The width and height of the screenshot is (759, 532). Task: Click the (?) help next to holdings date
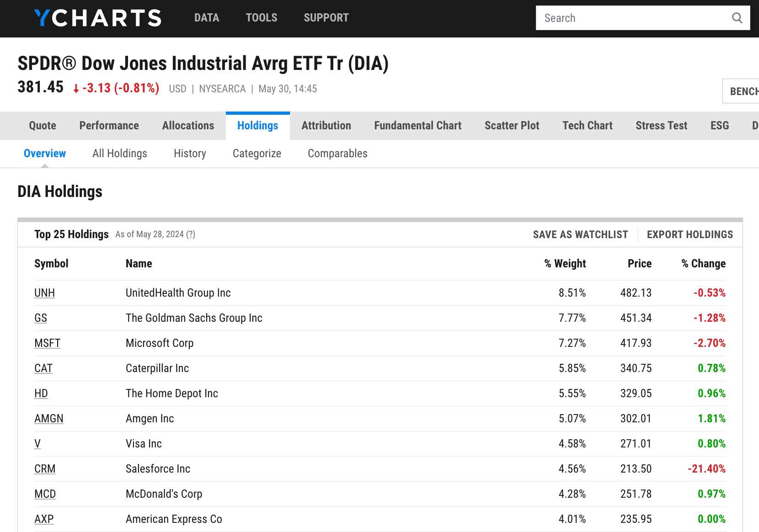click(191, 234)
